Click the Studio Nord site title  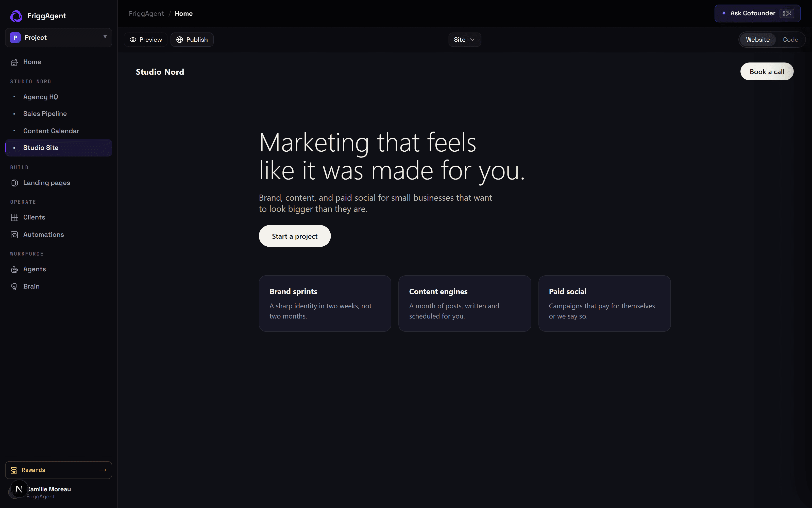160,72
